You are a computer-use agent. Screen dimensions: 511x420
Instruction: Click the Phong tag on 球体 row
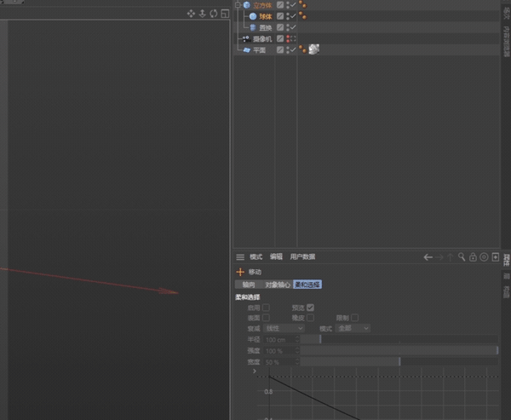[x=302, y=15]
